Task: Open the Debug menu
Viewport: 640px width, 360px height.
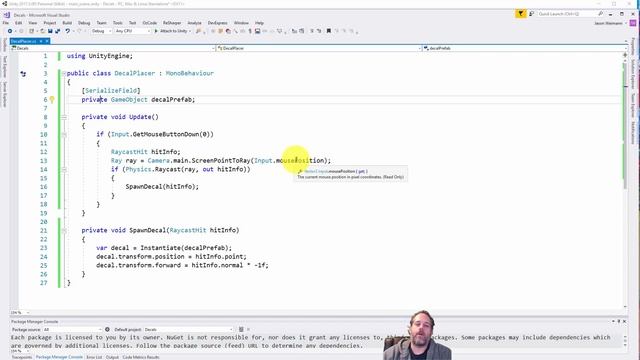Action: (x=84, y=23)
